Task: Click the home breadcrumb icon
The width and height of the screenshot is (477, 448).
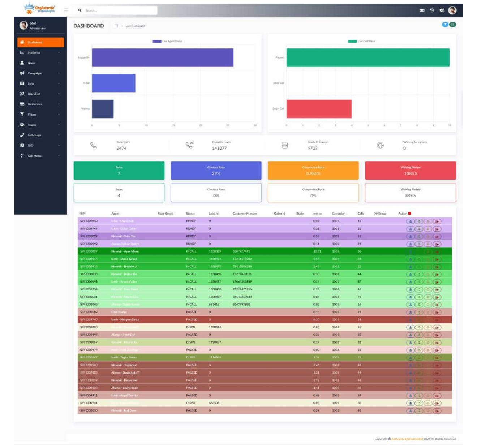Action: point(116,26)
